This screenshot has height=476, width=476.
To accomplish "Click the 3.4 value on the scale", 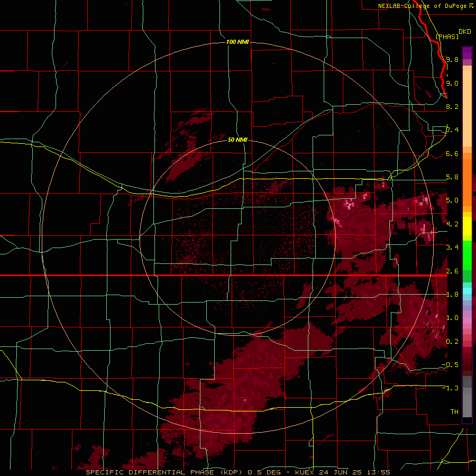I will pyautogui.click(x=452, y=248).
